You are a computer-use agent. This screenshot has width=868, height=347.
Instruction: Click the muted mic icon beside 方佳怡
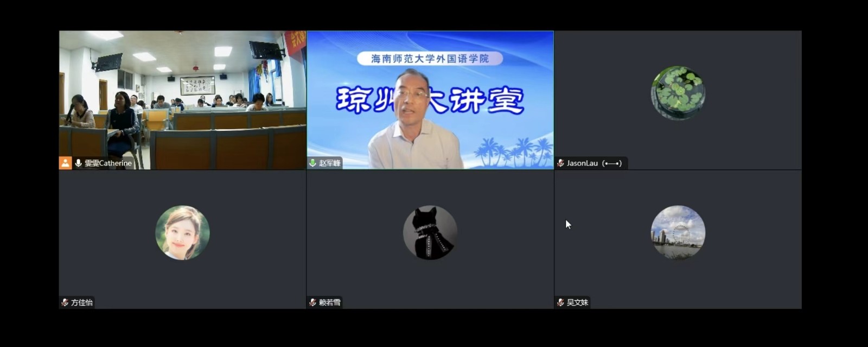[65, 302]
